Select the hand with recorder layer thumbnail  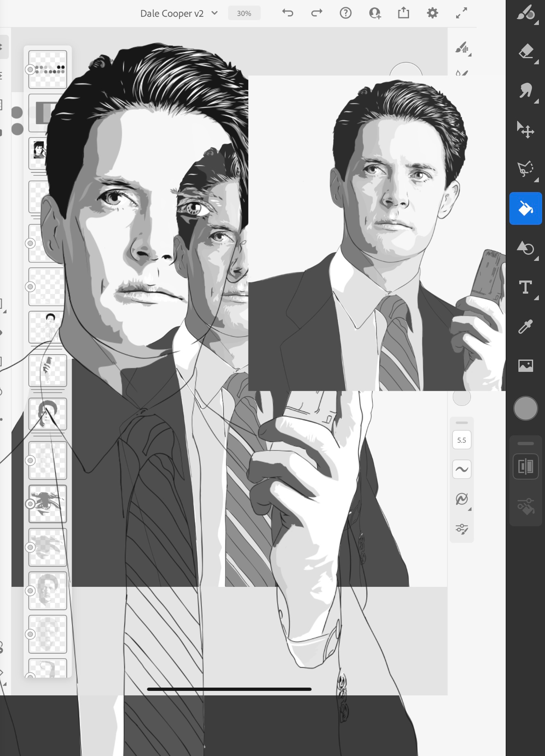pyautogui.click(x=48, y=371)
